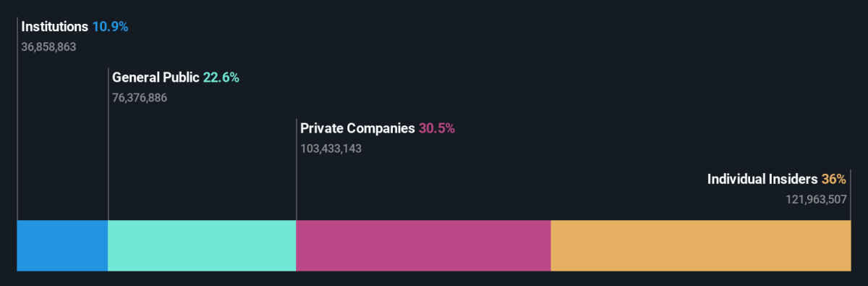868x286 pixels.
Task: Select the Institutions label
Action: click(55, 27)
